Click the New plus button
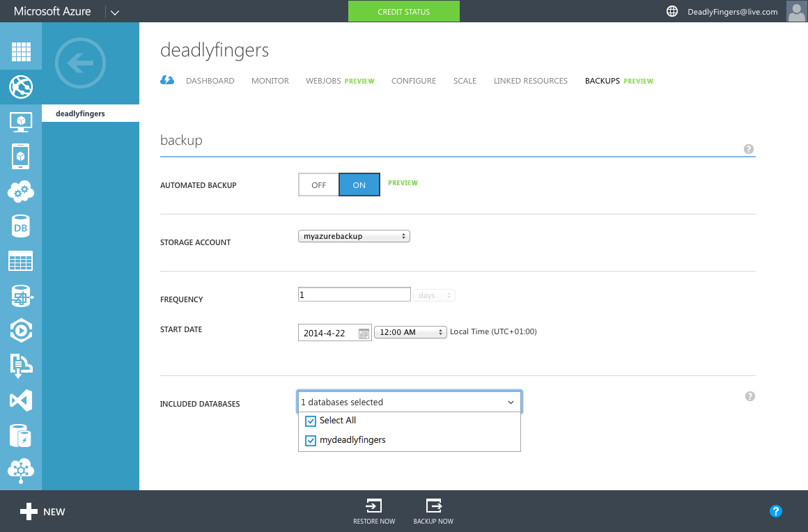Image resolution: width=808 pixels, height=532 pixels. (42, 511)
